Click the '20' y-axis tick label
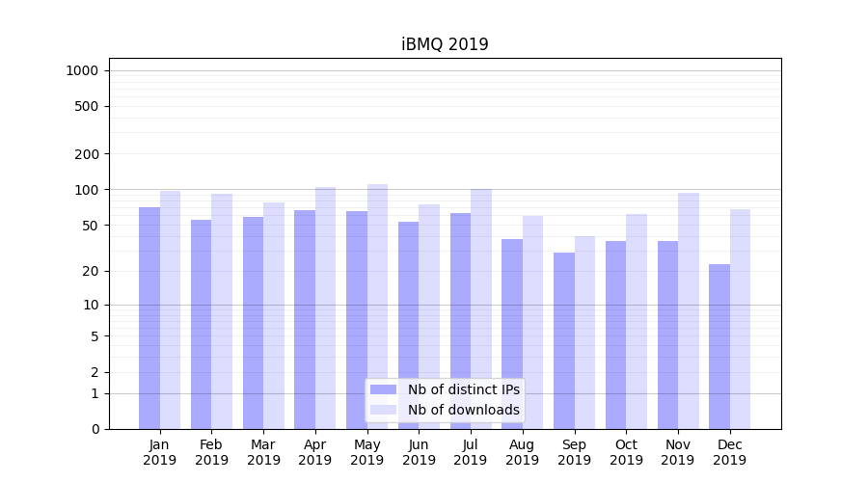 (91, 271)
